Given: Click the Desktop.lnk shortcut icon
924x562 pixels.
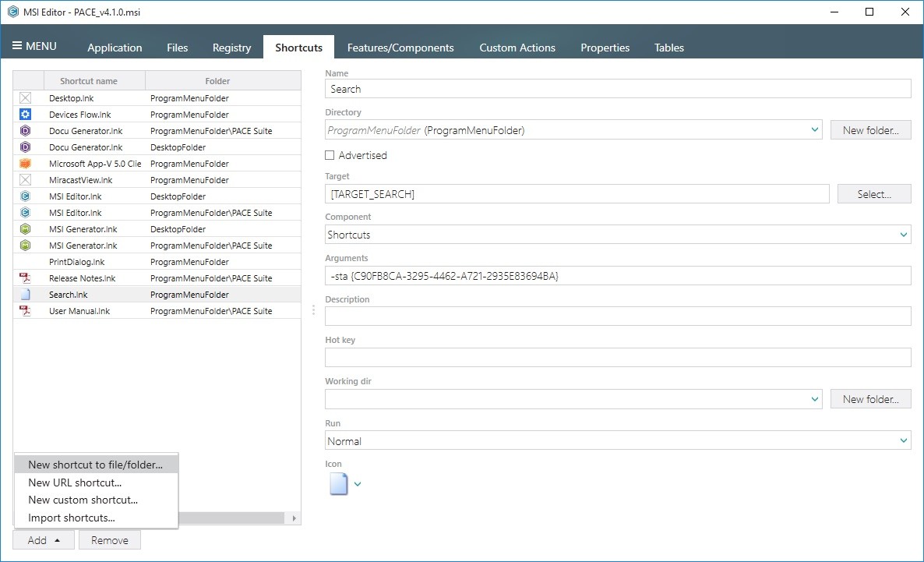Looking at the screenshot, I should pyautogui.click(x=26, y=98).
